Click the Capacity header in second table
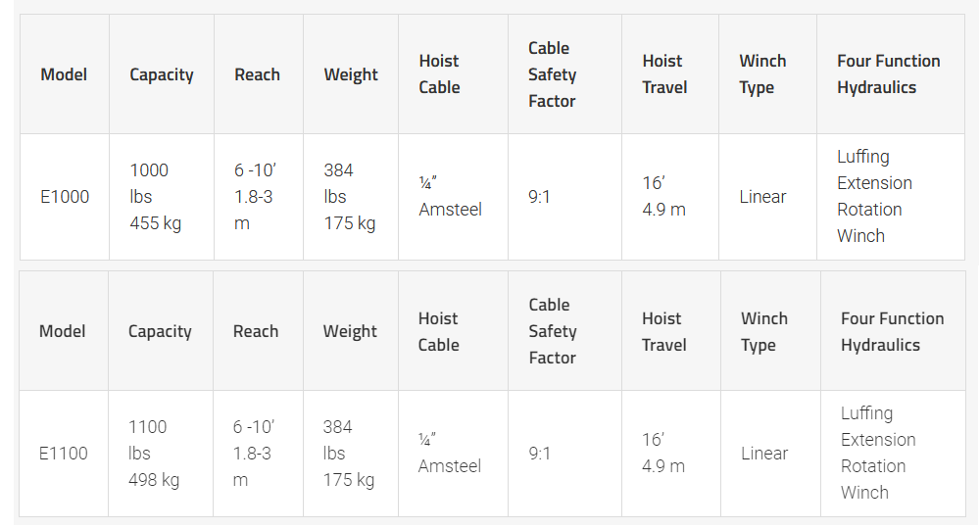This screenshot has height=529, width=980. pyautogui.click(x=160, y=331)
